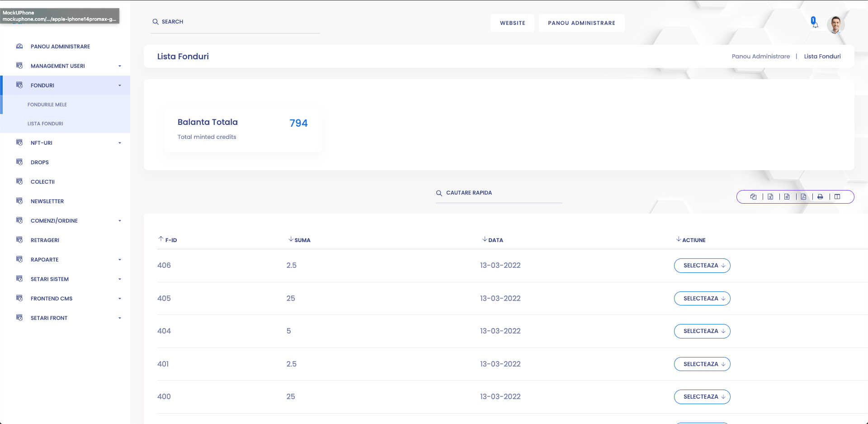Open Selecteaza dropdown for fund 404
Viewport: 868px width, 424px height.
point(702,331)
